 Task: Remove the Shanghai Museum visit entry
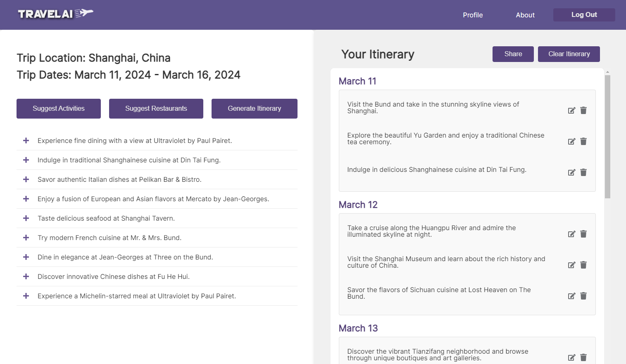(583, 265)
